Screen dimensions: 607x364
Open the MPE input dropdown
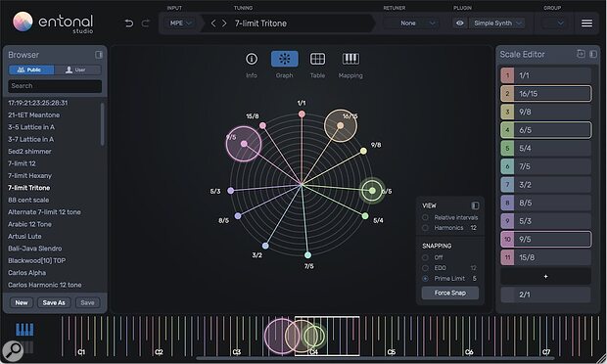(x=181, y=23)
